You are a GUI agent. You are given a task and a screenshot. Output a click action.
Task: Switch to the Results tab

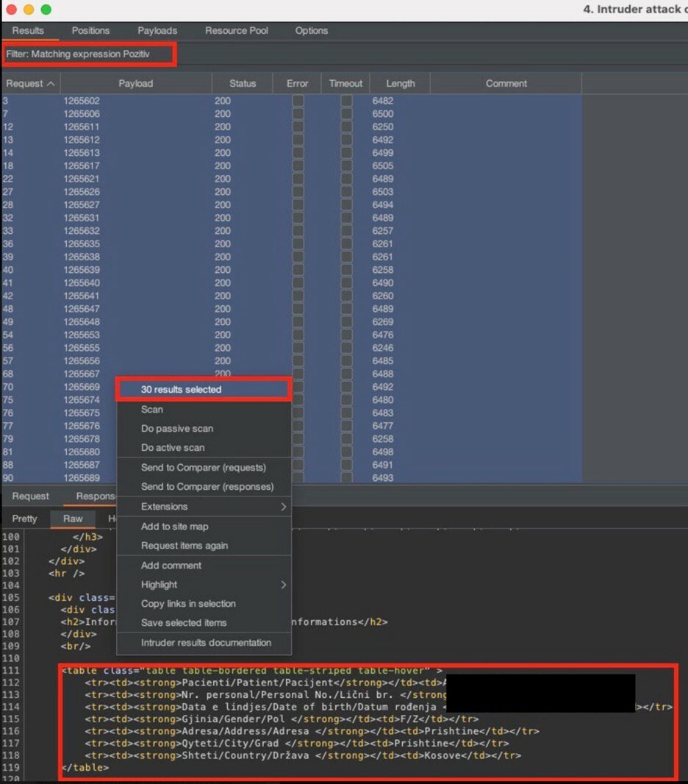tap(28, 30)
